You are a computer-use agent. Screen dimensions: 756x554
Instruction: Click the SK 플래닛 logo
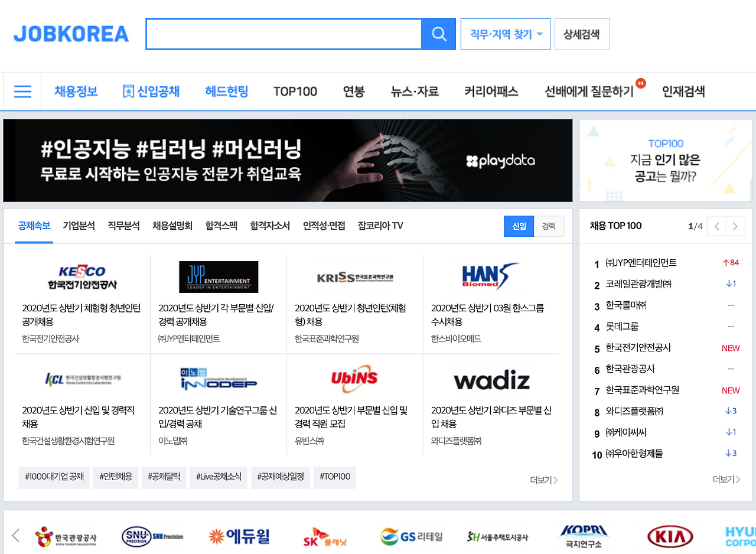point(325,537)
